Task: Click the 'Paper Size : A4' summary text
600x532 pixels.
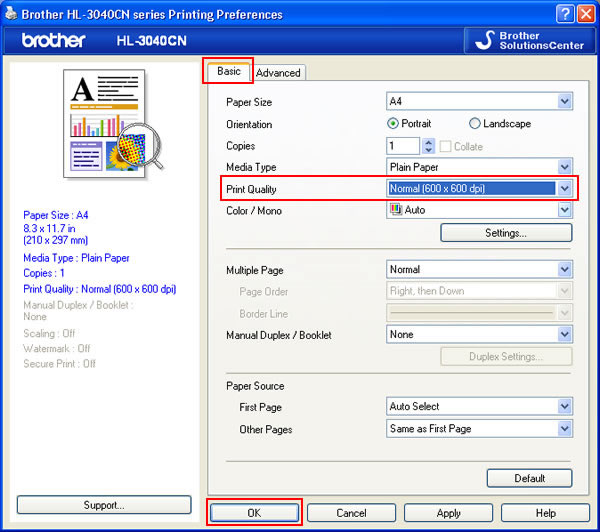Action: (x=56, y=215)
